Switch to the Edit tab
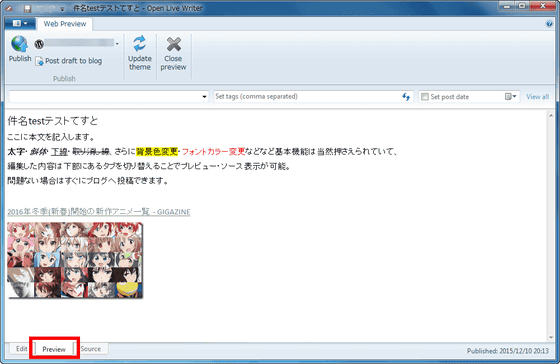560x364 pixels. [x=21, y=349]
